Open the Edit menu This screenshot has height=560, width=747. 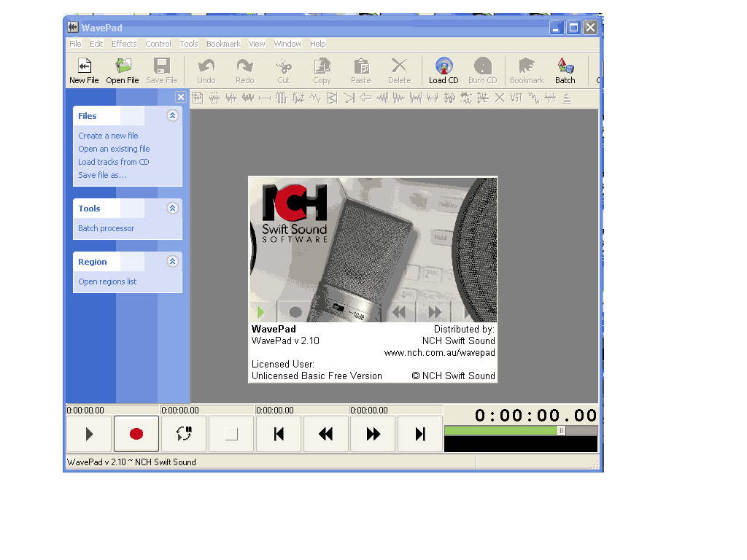pos(96,44)
